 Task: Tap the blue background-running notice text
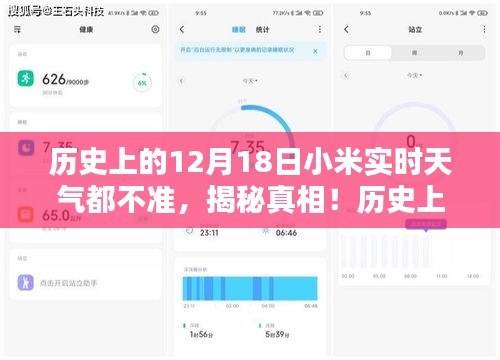click(237, 50)
